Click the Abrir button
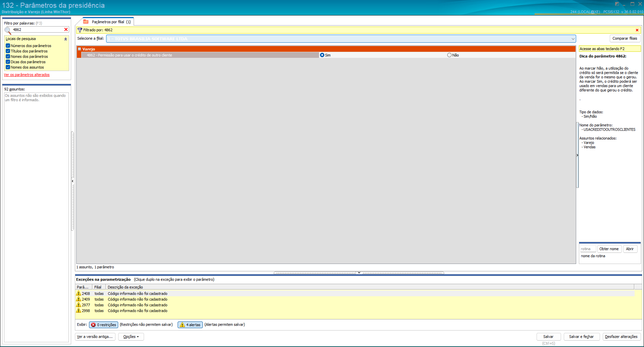 pos(630,249)
